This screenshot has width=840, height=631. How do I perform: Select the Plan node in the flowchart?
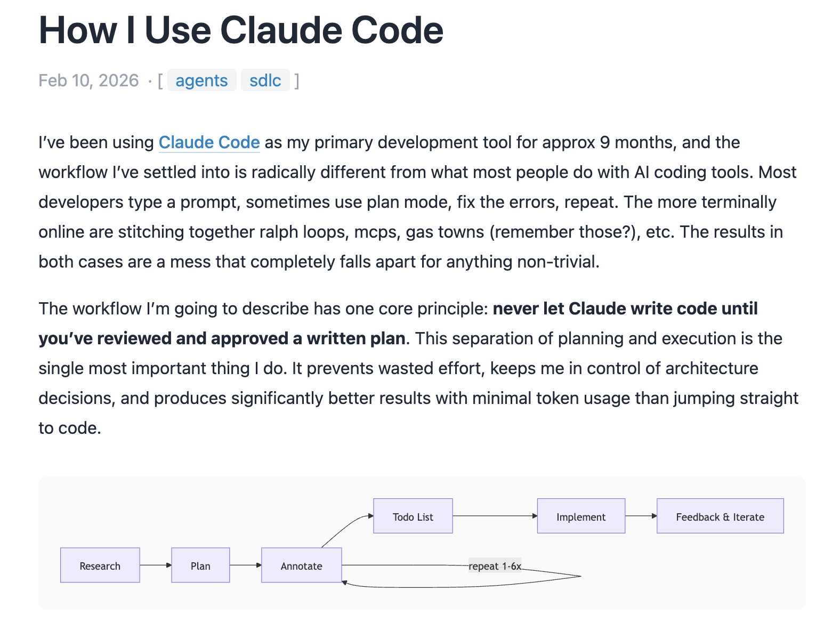click(x=200, y=565)
